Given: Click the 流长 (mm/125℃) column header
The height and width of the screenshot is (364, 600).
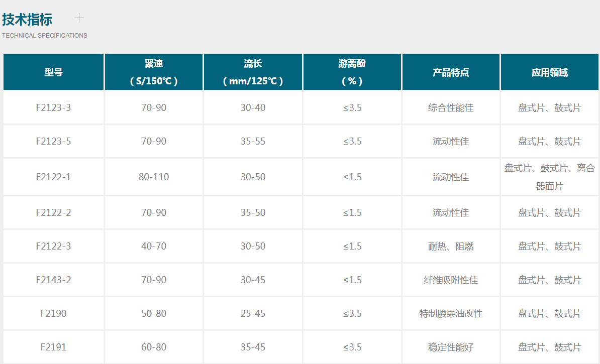Looking at the screenshot, I should coord(253,72).
